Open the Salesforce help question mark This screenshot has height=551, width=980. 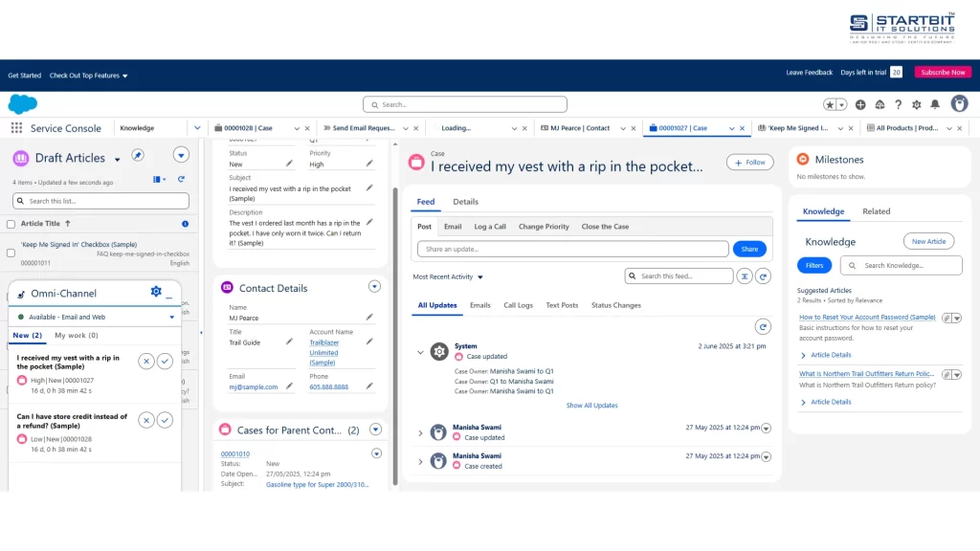898,105
